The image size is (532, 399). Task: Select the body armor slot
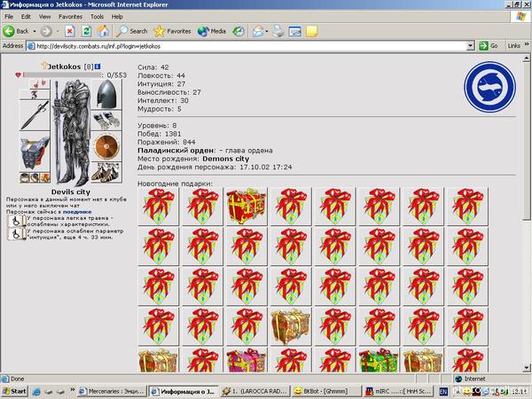point(35,153)
